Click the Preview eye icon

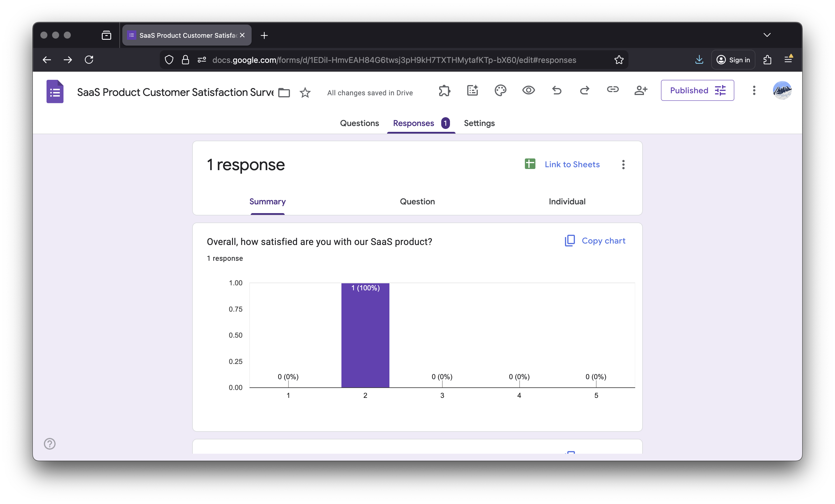click(528, 90)
